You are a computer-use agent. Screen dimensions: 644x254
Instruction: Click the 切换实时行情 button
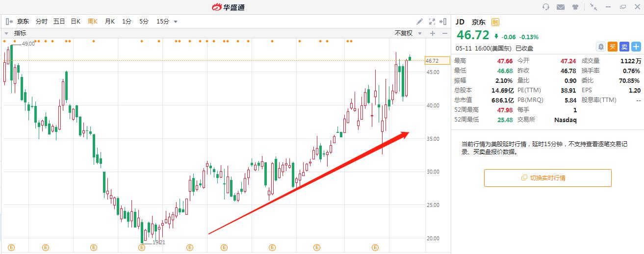(x=548, y=178)
